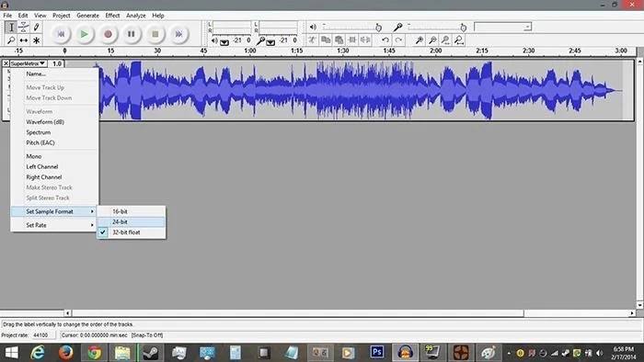Select the Selection (I-beam) tool
The height and width of the screenshot is (362, 644).
[11, 28]
